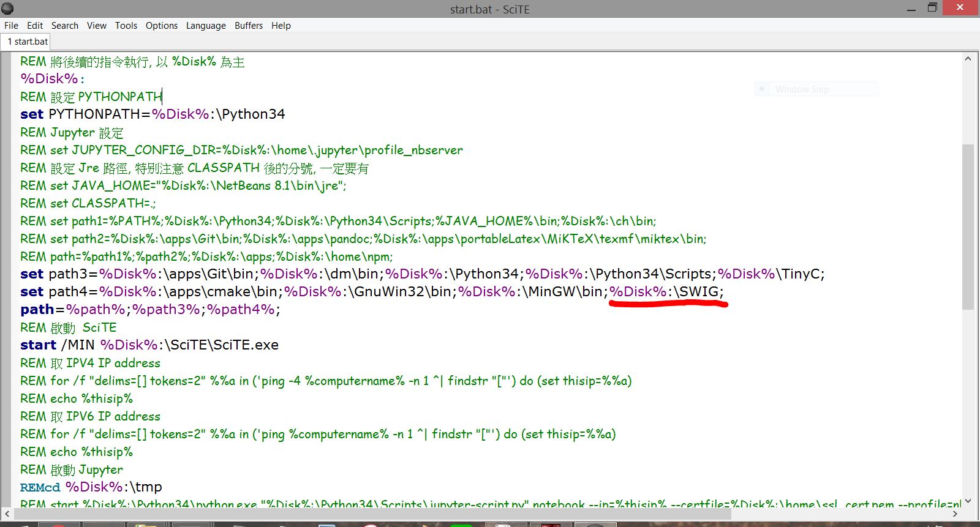Click the 'path=%path%;%path3%;%path4%;' line
Viewport: 980px width, 527px height.
(x=150, y=310)
